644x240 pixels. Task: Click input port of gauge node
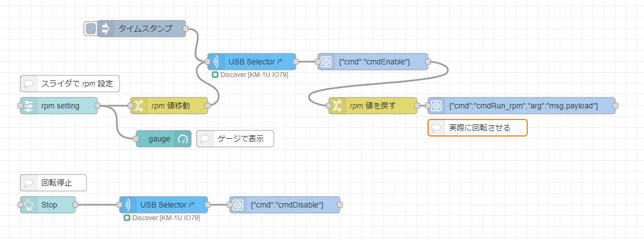[136, 139]
